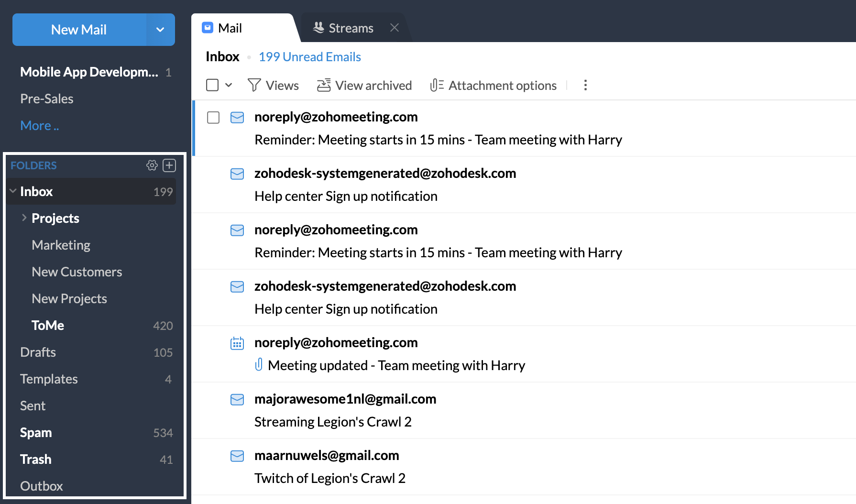Open Attachment options

click(437, 85)
